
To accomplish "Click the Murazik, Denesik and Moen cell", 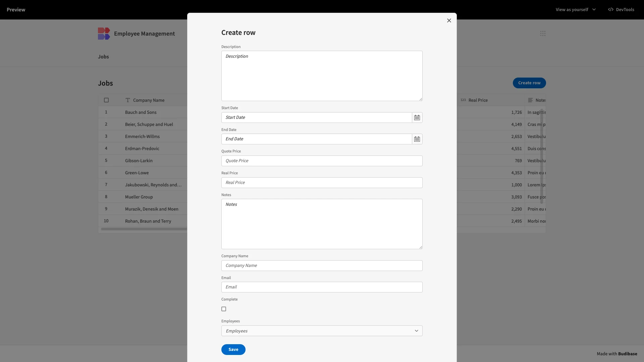I will click(152, 209).
